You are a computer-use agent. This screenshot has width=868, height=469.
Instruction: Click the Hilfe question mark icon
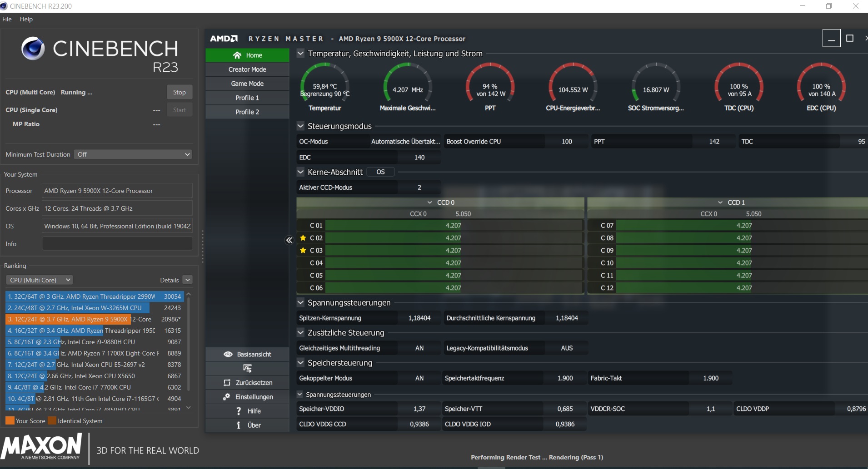(x=239, y=411)
